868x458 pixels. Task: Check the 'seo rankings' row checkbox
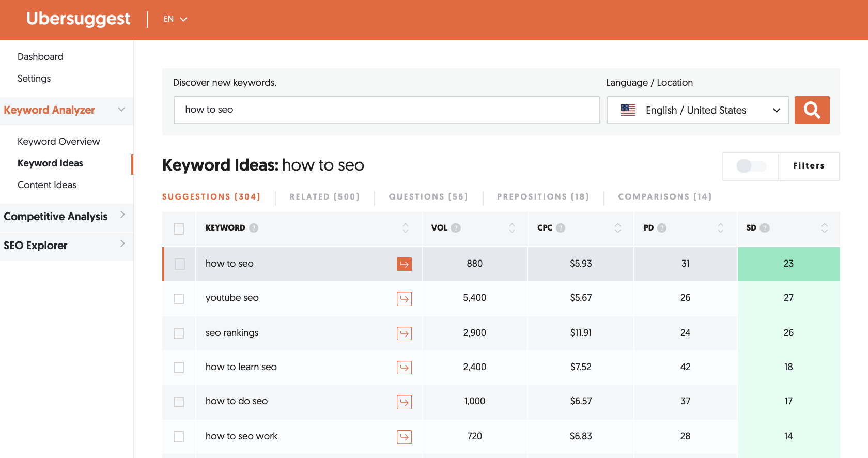[x=179, y=333]
